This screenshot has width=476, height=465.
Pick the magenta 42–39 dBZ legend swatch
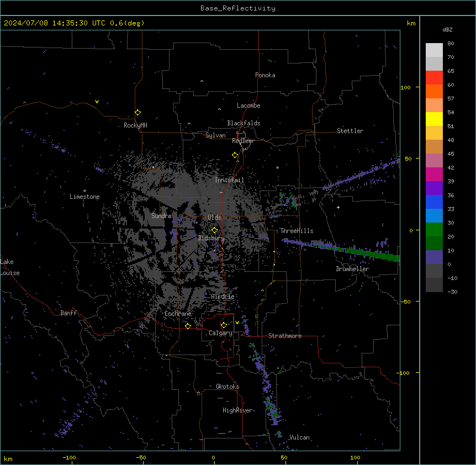tap(434, 175)
